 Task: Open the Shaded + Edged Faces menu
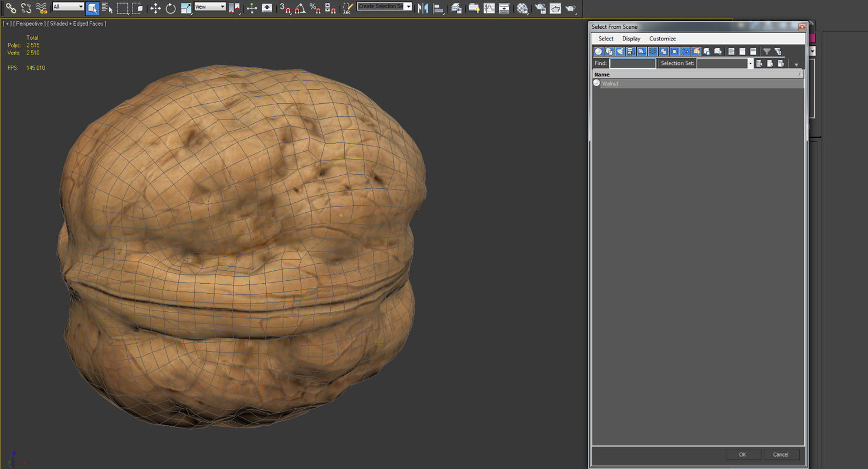[x=77, y=23]
